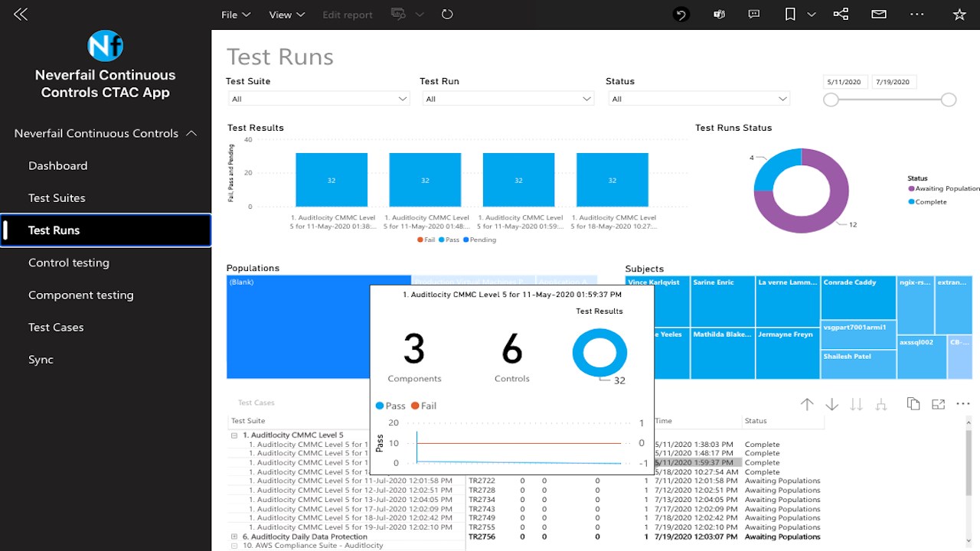Click the drill down arrow icon
Screen dimensions: 980x551
pyautogui.click(x=831, y=404)
